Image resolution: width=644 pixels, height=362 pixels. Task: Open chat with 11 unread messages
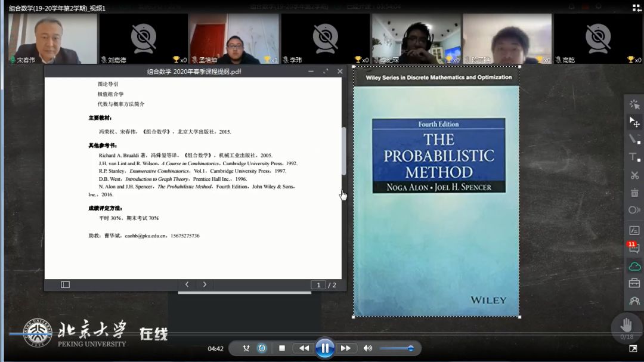(634, 247)
